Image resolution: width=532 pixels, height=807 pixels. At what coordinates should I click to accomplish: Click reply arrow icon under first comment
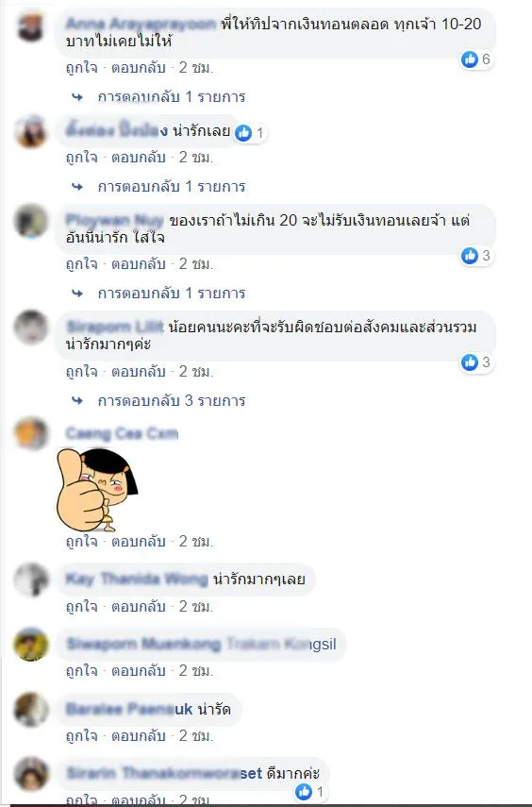coord(77,97)
